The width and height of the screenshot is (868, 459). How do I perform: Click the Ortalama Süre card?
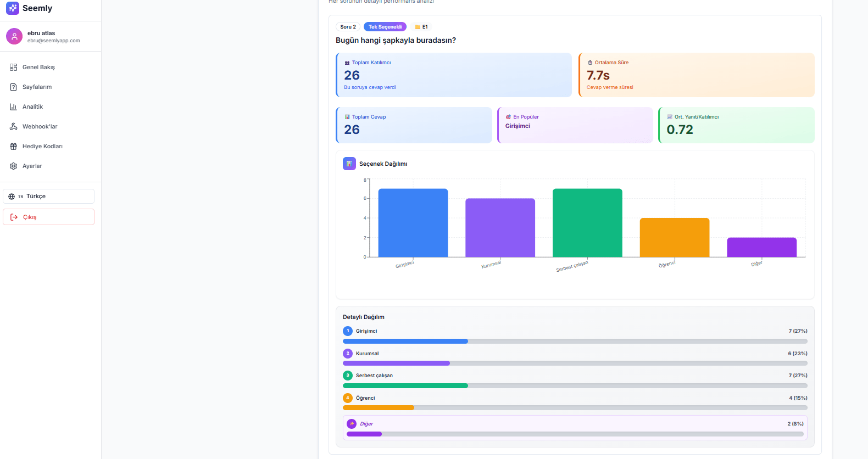pyautogui.click(x=696, y=75)
